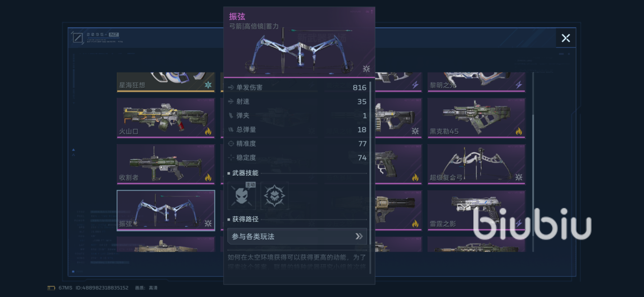Select the 振弦 bow card in grid
The width and height of the screenshot is (644, 297).
(166, 210)
